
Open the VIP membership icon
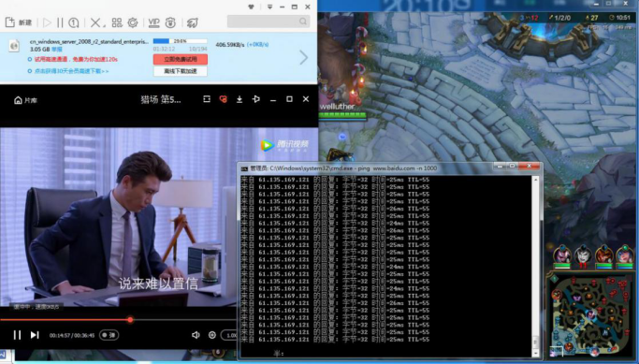pyautogui.click(x=153, y=22)
